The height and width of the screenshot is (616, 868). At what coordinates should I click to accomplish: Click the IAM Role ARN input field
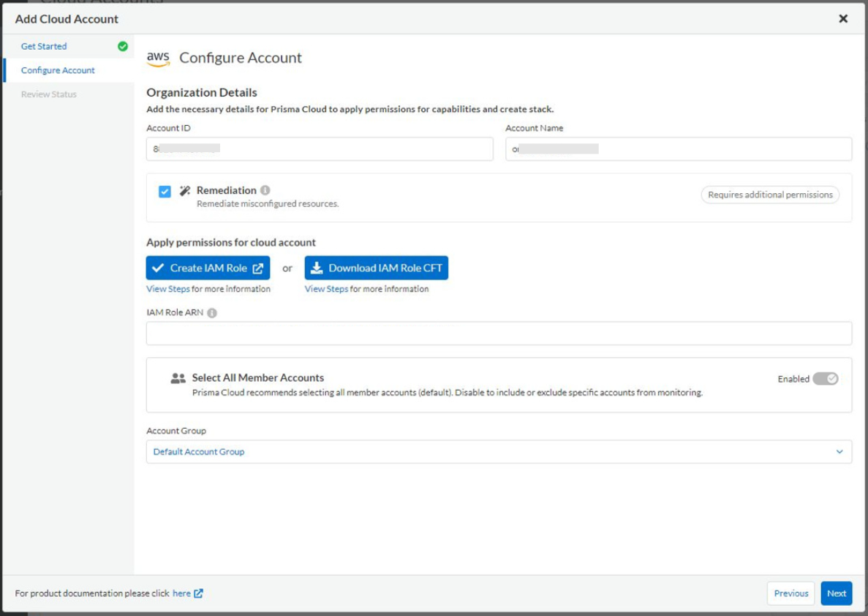click(499, 334)
